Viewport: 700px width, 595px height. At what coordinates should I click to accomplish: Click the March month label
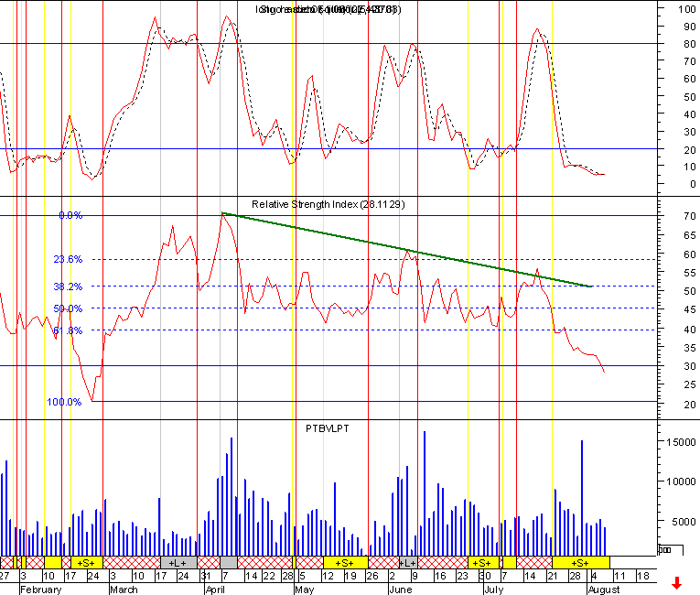coord(124,590)
